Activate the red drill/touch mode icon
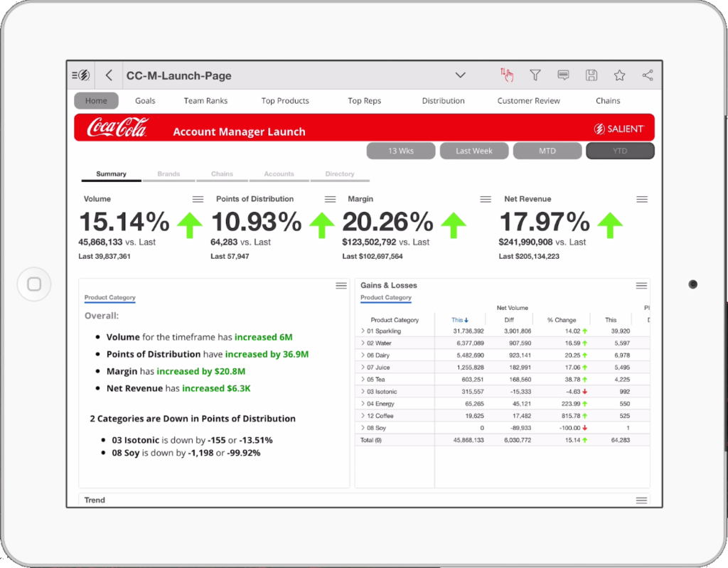This screenshot has height=568, width=728. pos(506,75)
